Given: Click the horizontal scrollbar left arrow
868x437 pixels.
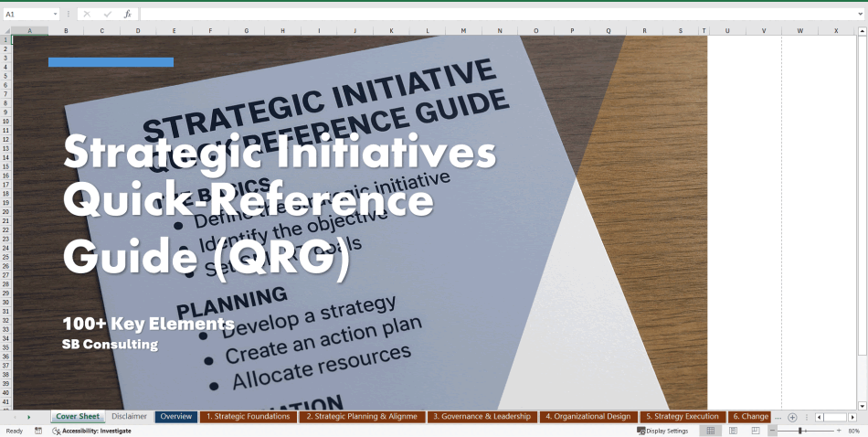Looking at the screenshot, I should [820, 417].
